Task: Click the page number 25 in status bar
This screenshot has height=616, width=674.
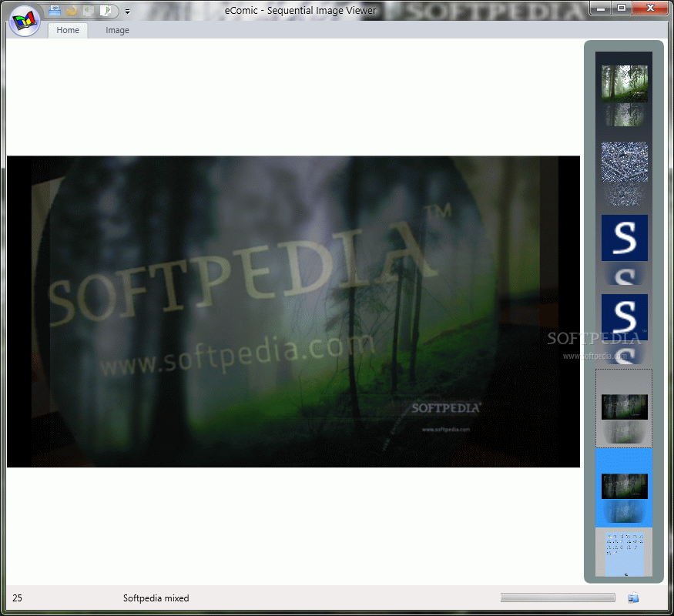Action: 17,598
